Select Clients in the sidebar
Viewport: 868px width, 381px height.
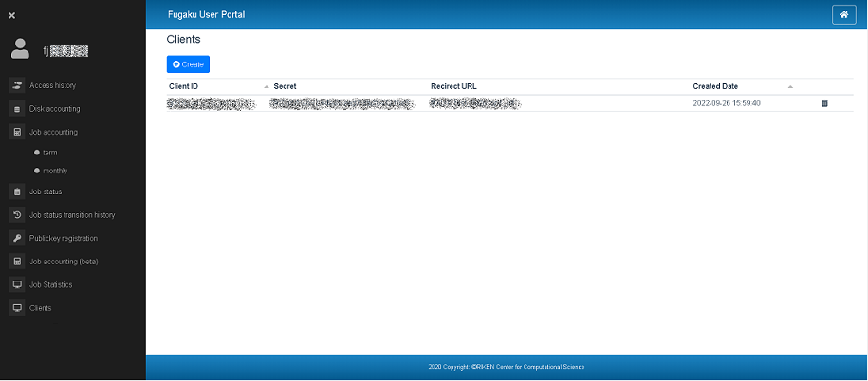(41, 308)
